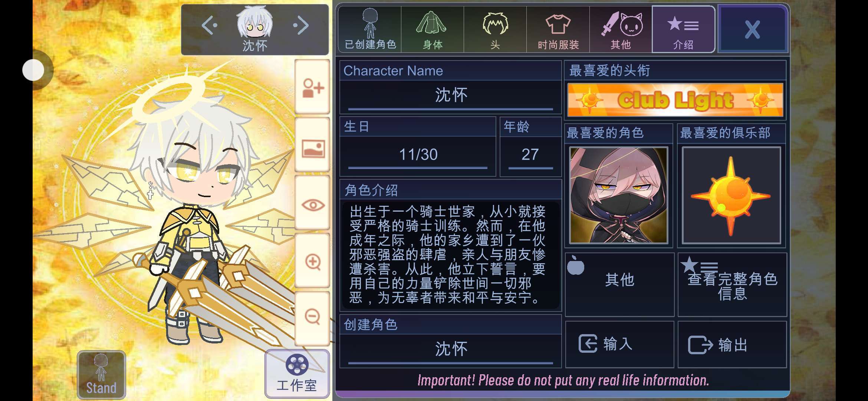Open 查看完整角色信息 full profile
Image resolution: width=868 pixels, height=401 pixels.
732,285
